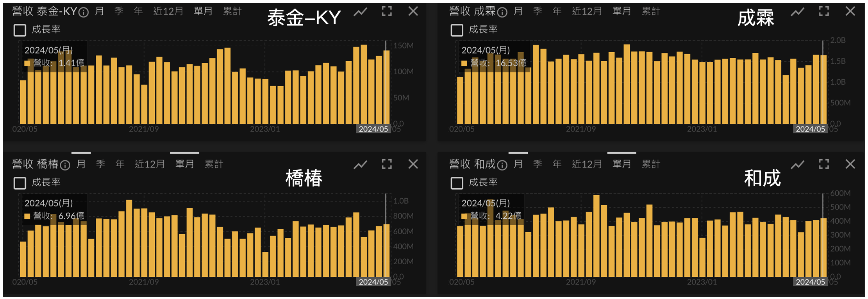Enable 成長率 checkbox in 橋椿 panel
The height and width of the screenshot is (299, 868).
20,183
